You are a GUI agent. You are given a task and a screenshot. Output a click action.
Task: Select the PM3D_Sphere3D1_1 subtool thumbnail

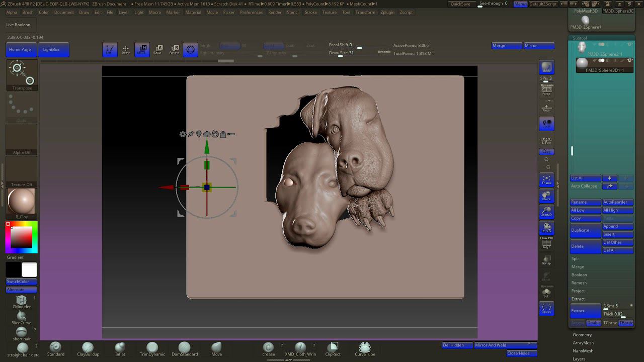click(582, 63)
